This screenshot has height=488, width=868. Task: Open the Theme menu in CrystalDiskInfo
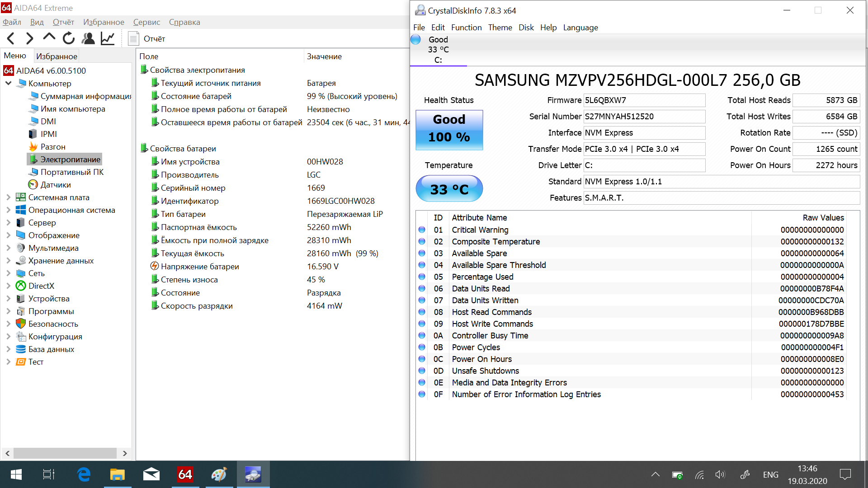click(x=500, y=28)
